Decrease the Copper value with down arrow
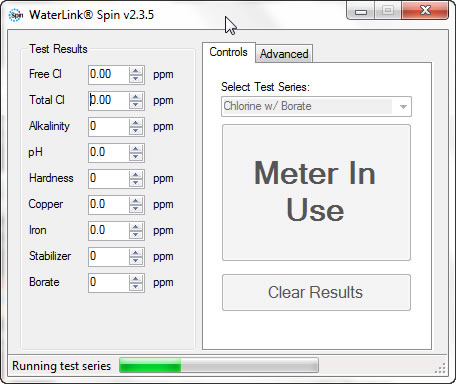Screen dimensions: 456x384 pyautogui.click(x=136, y=209)
